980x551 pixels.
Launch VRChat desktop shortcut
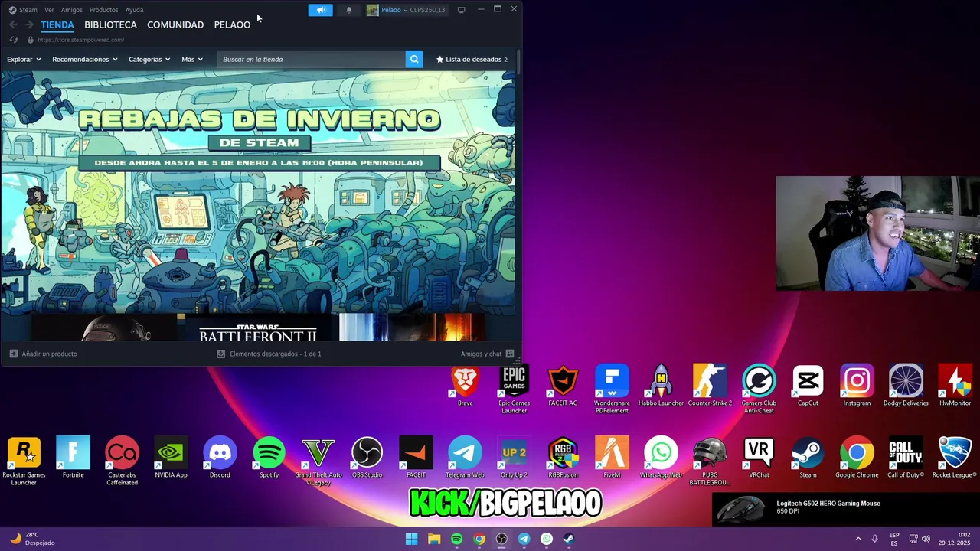coord(759,458)
